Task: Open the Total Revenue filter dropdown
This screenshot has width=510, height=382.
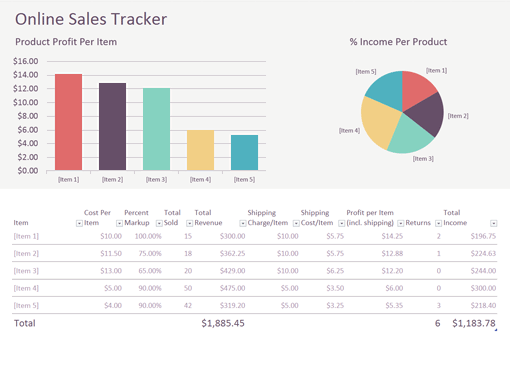Action: [243, 223]
